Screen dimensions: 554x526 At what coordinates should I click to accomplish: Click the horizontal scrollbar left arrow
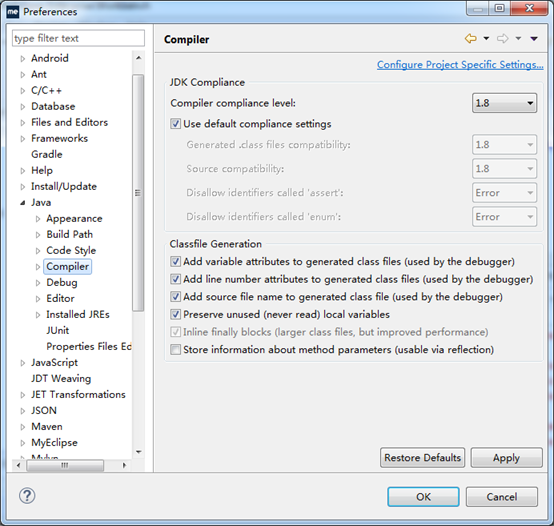(18, 465)
